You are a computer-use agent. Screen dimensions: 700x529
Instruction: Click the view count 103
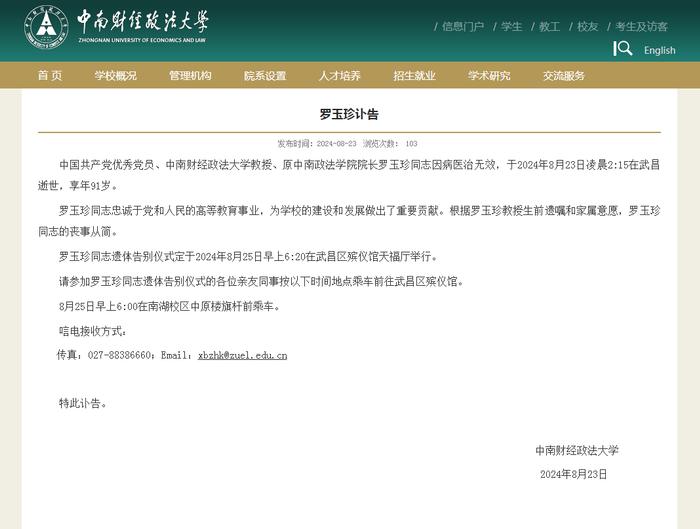click(x=411, y=144)
